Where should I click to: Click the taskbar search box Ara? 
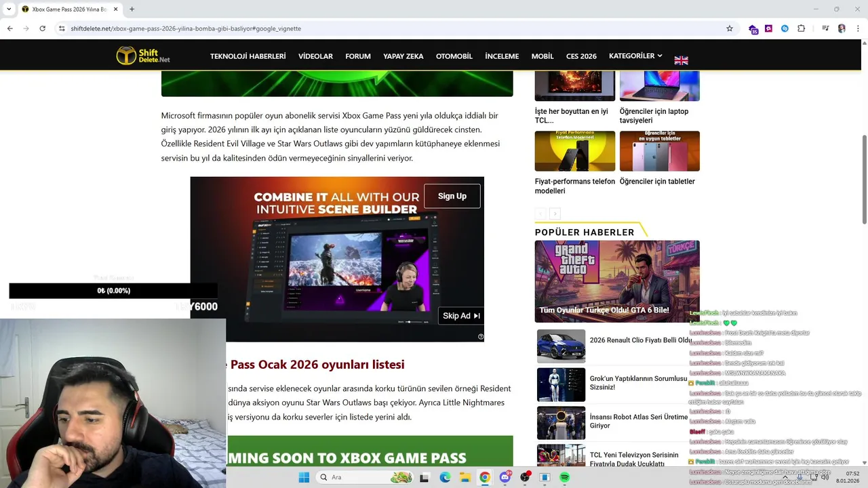pos(365,477)
